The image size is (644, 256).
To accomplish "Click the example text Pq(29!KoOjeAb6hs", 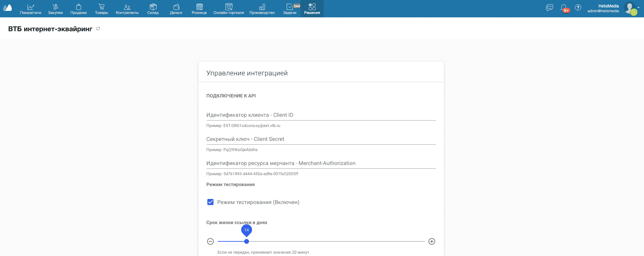I will [x=240, y=150].
